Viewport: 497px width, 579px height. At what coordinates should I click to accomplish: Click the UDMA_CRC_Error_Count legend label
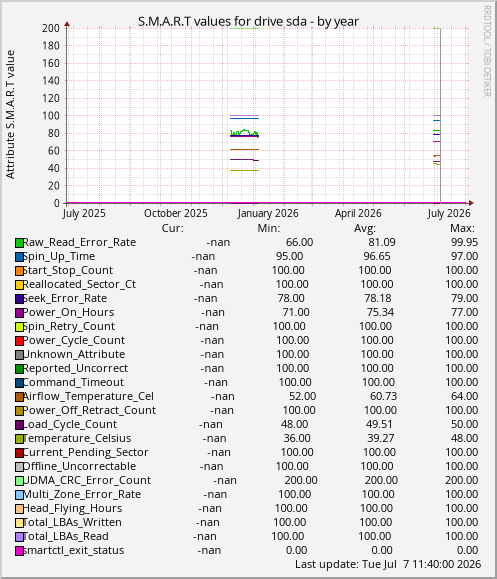coord(87,480)
